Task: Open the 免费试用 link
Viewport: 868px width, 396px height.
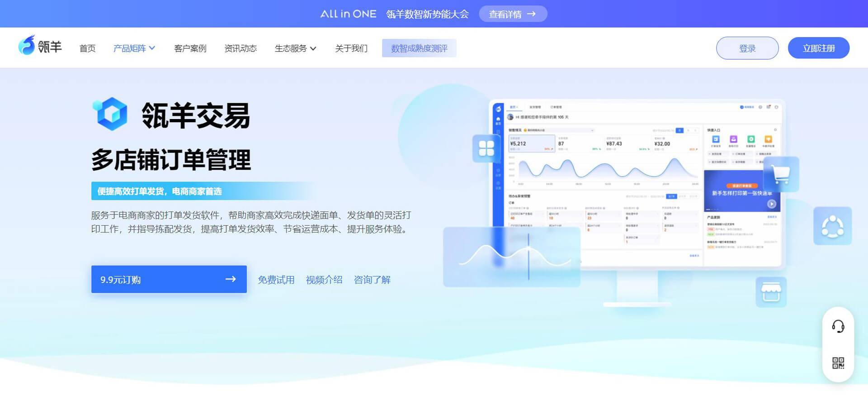Action: pos(276,280)
